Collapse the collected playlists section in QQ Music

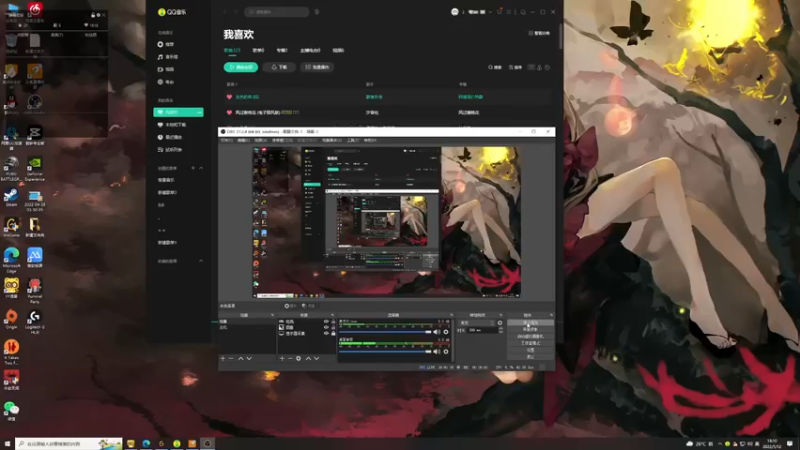[x=201, y=261]
